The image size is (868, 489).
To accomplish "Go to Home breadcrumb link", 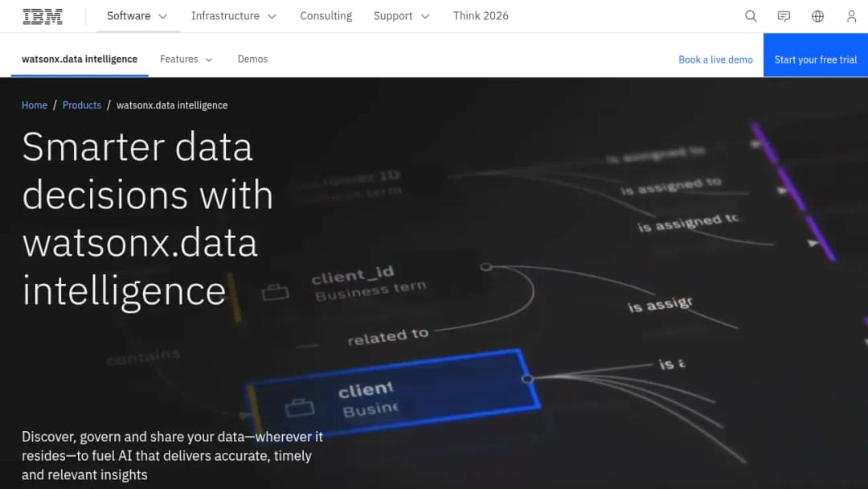I will (x=35, y=105).
